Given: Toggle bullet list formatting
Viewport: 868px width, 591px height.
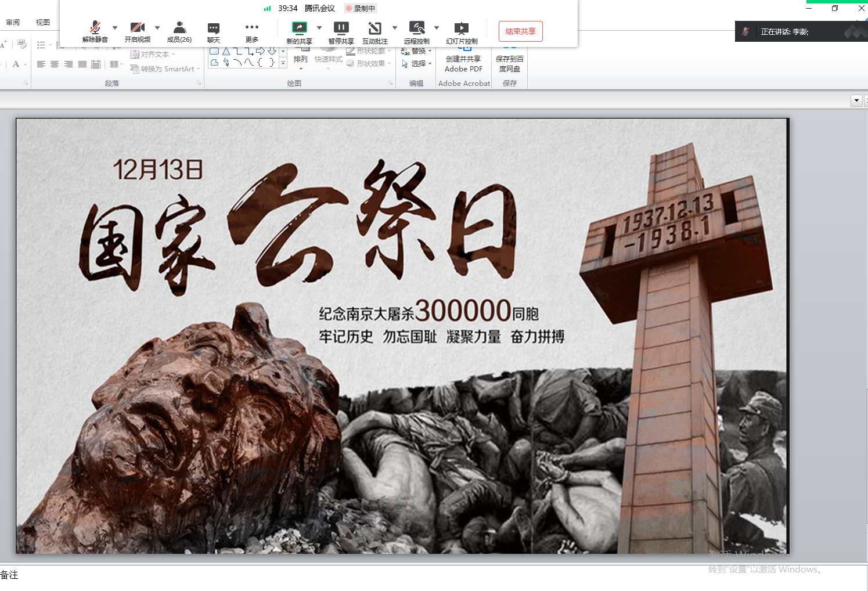Looking at the screenshot, I should click(41, 45).
